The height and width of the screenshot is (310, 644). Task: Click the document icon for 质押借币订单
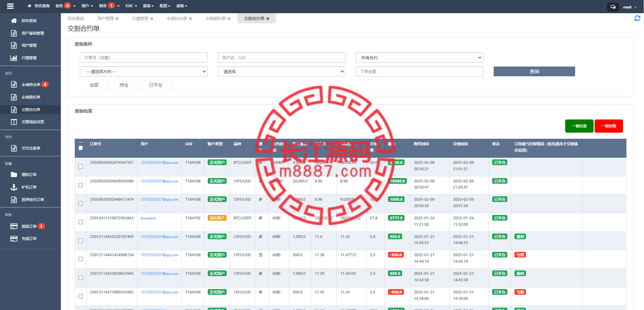(x=14, y=200)
